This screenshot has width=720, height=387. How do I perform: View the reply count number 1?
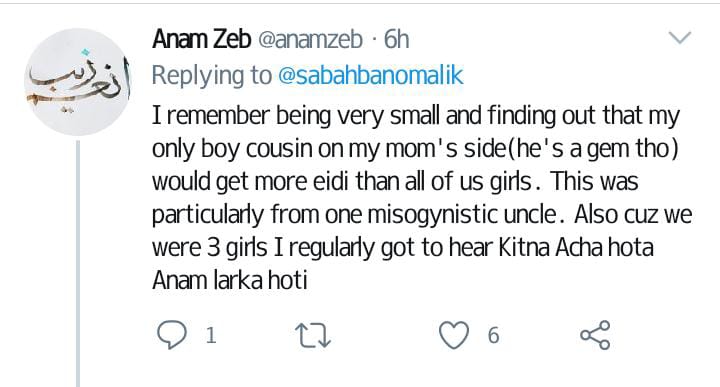(211, 336)
